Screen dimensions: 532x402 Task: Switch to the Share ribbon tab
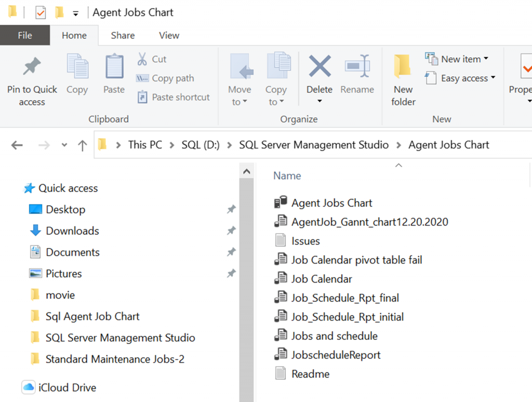[123, 35]
